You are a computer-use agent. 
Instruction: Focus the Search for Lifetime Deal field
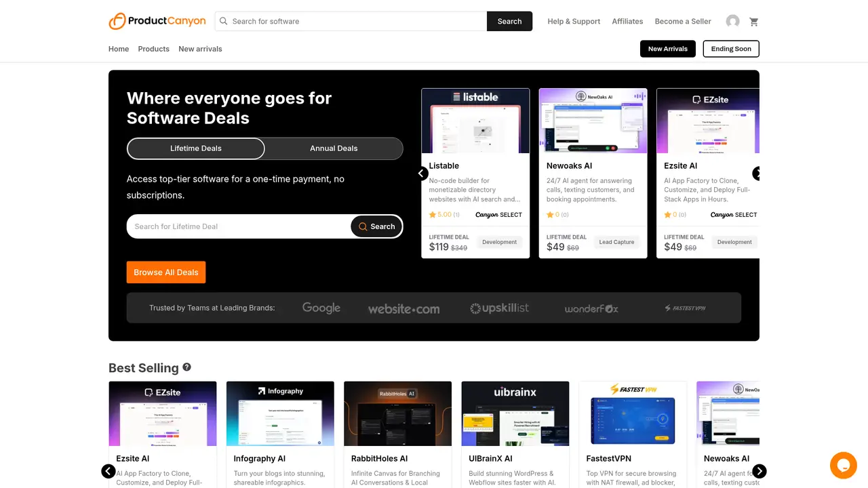(x=239, y=226)
